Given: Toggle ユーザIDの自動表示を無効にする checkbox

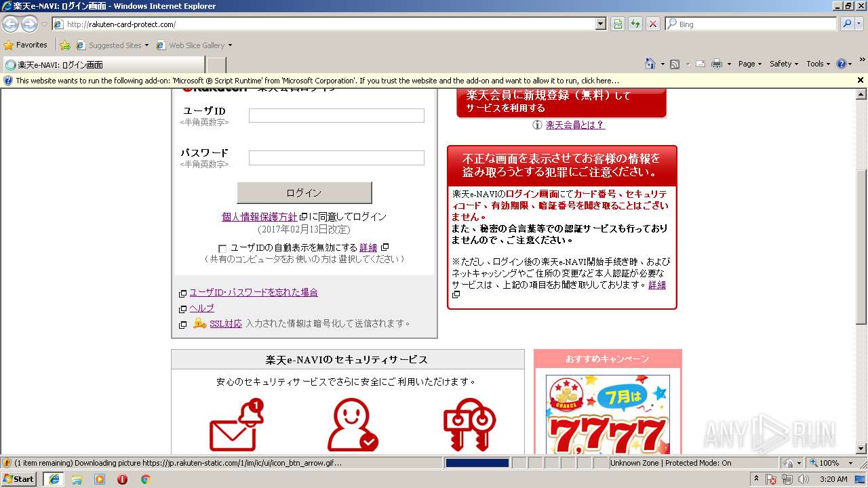Looking at the screenshot, I should (222, 249).
